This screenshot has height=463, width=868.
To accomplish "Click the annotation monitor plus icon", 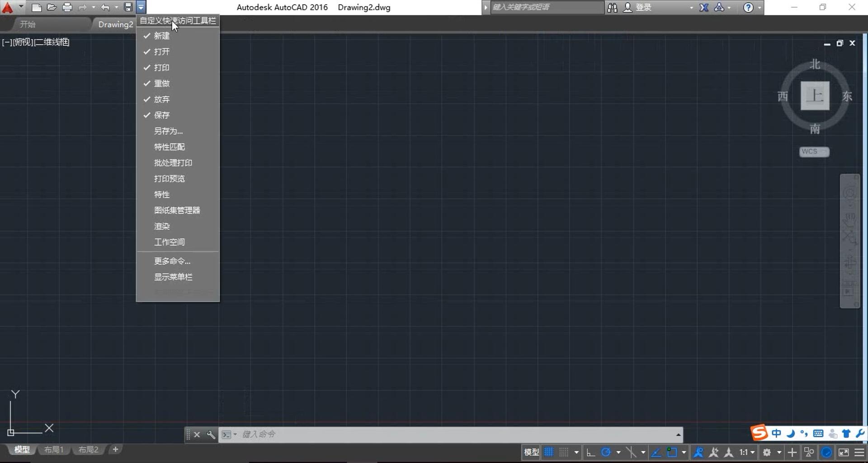I will [792, 452].
